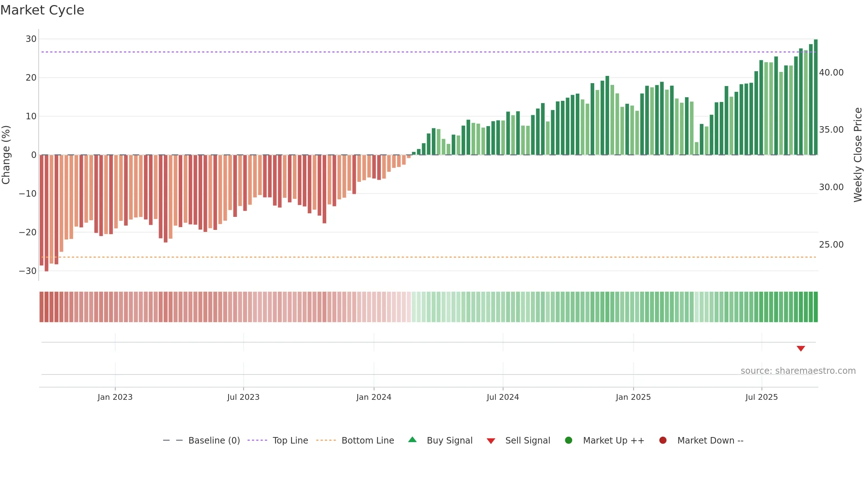Click the Market Cycle chart title
The width and height of the screenshot is (868, 488).
42,10
